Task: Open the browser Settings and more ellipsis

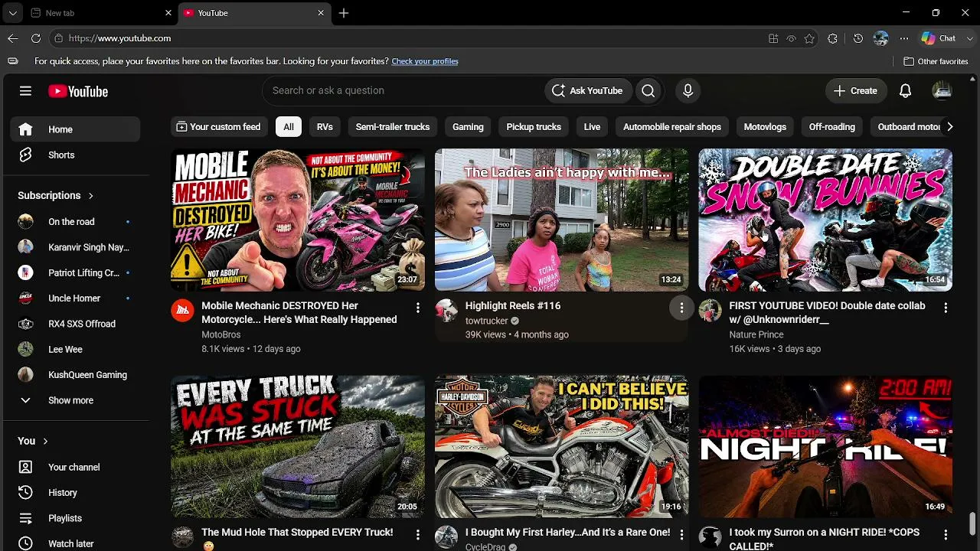Action: click(x=904, y=38)
